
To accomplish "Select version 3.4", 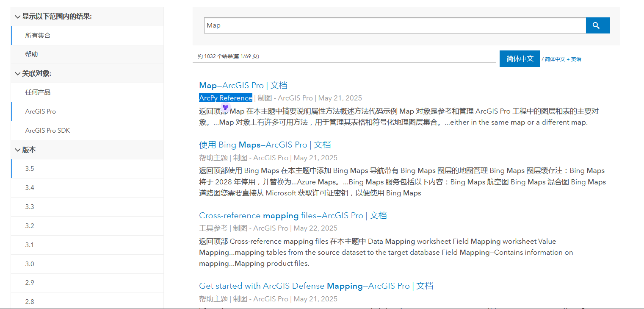I will (x=87, y=188).
